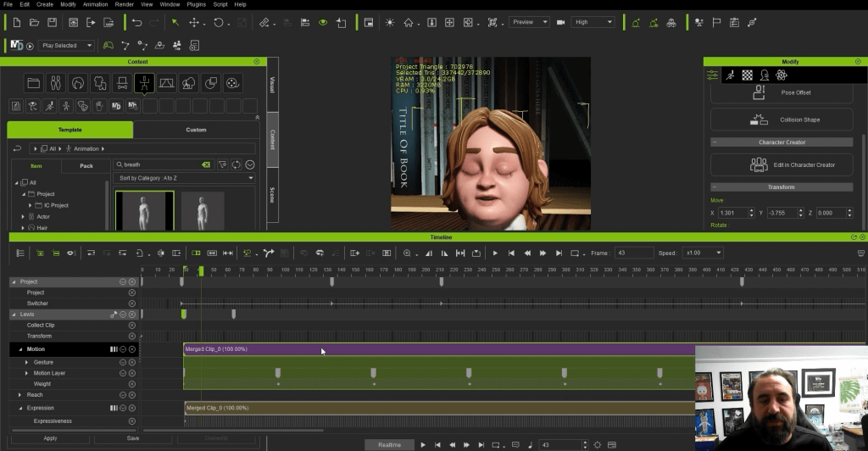The width and height of the screenshot is (868, 451).
Task: Switch to the Custom content tab
Action: pos(196,130)
